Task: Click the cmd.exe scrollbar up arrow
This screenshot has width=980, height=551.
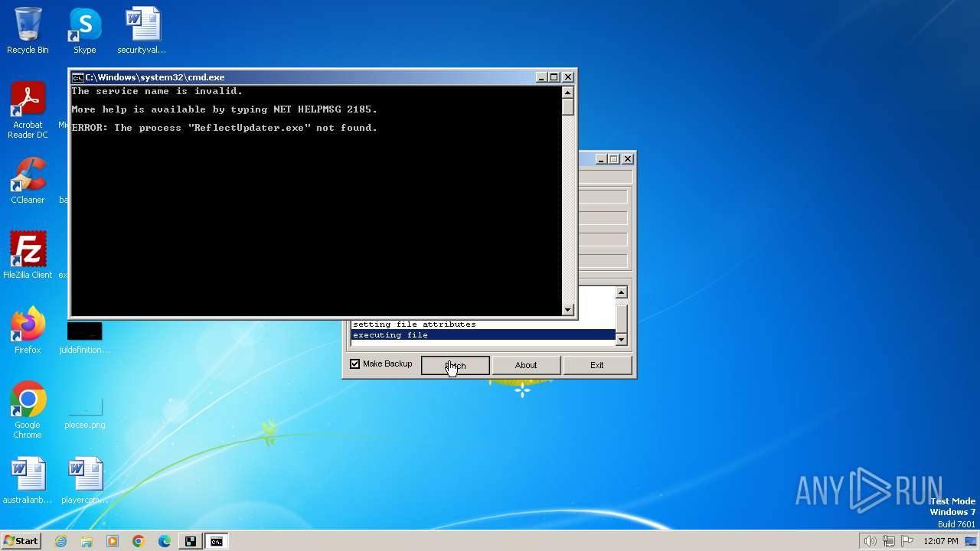Action: (x=568, y=93)
